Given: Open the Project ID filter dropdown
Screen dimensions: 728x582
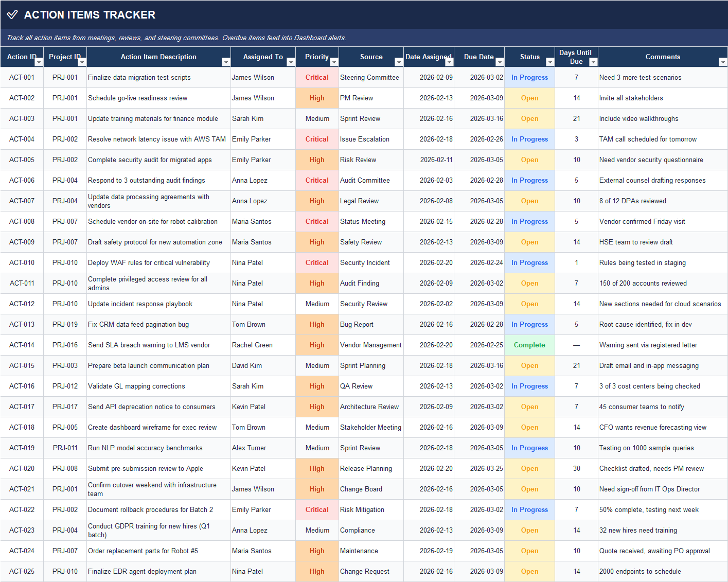Looking at the screenshot, I should [82, 62].
